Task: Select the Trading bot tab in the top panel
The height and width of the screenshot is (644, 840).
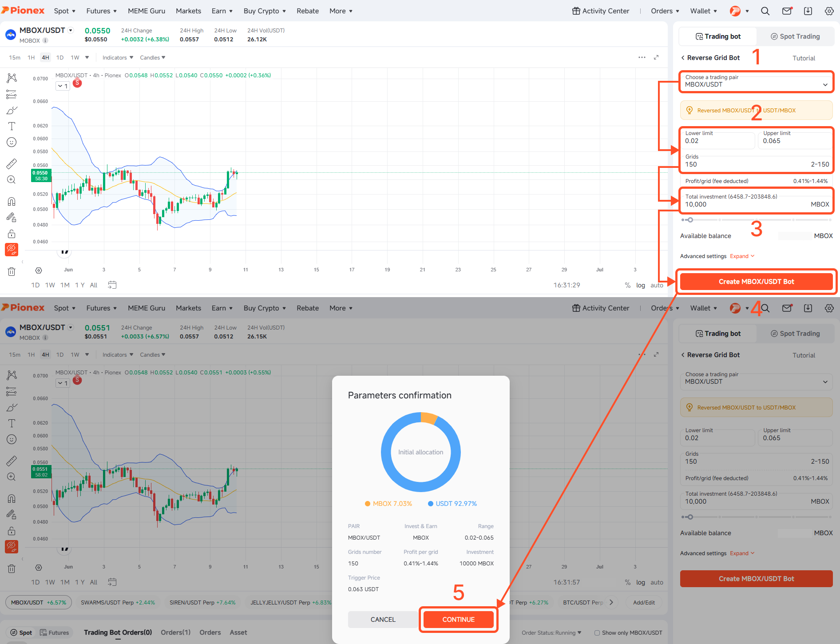Action: (x=718, y=36)
